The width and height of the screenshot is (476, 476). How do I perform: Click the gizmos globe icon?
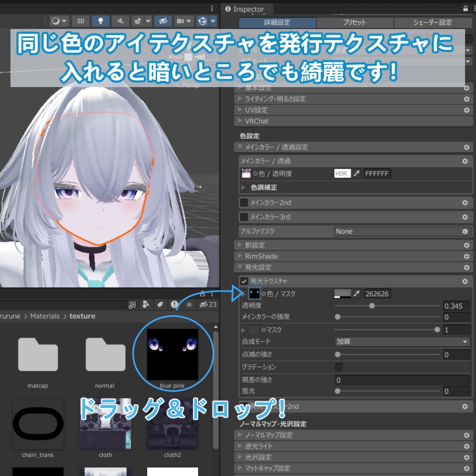[x=202, y=21]
